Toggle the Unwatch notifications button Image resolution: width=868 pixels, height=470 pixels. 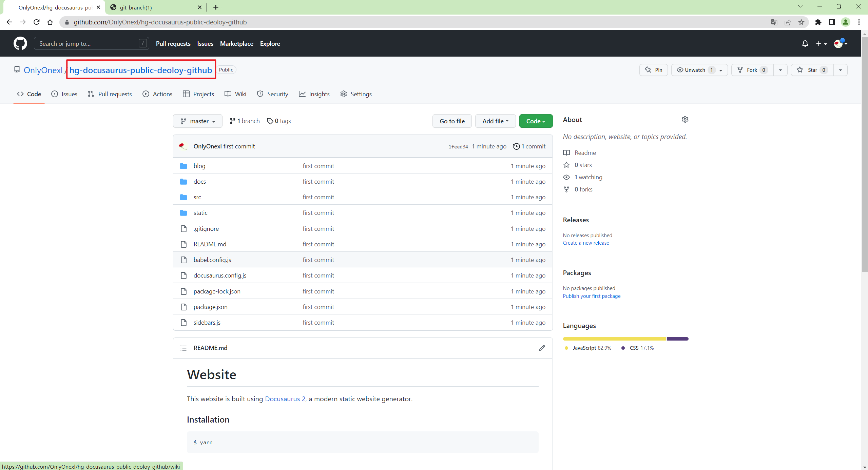click(x=695, y=70)
